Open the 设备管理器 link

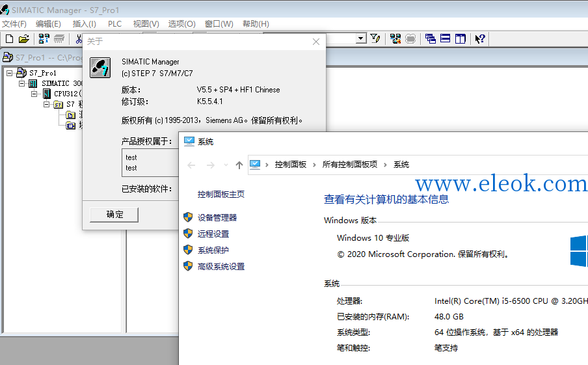coord(217,217)
